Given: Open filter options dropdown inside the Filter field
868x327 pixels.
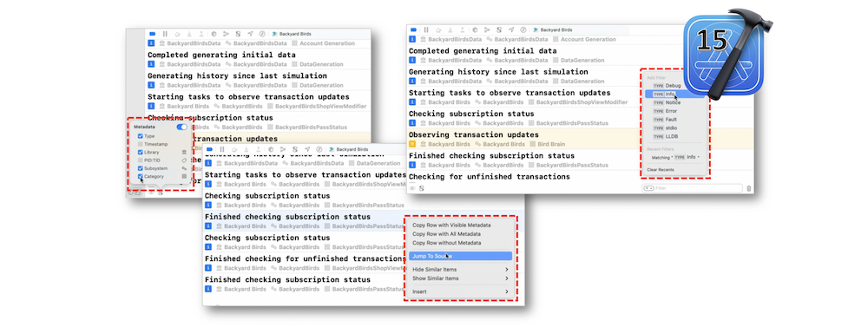Looking at the screenshot, I should click(x=648, y=189).
